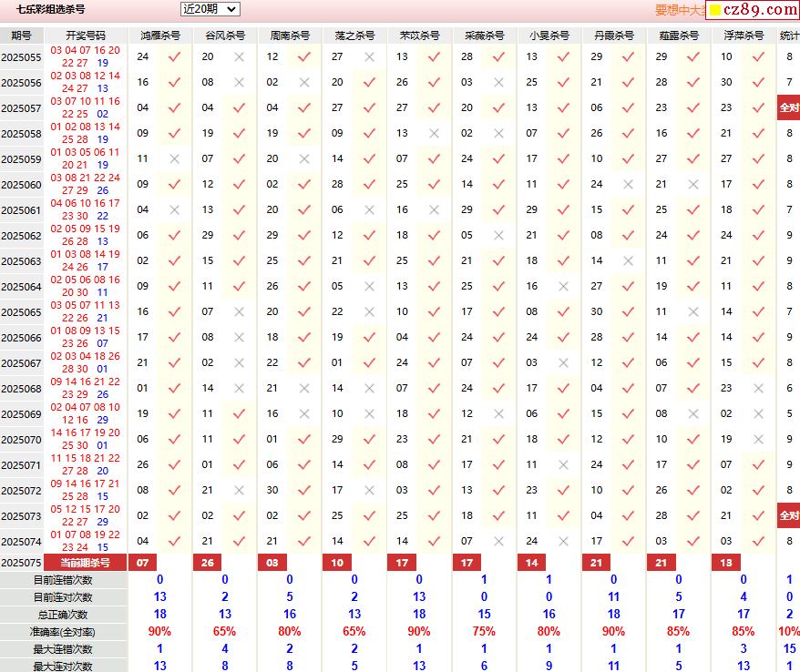Viewport: 800px width, 672px height.
Task: Click the 全对 badge in row 2025057
Action: (788, 107)
